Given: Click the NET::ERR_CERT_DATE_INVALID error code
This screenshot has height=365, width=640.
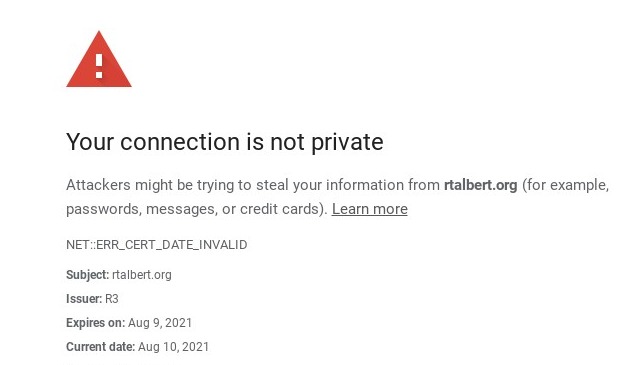Looking at the screenshot, I should click(x=157, y=245).
